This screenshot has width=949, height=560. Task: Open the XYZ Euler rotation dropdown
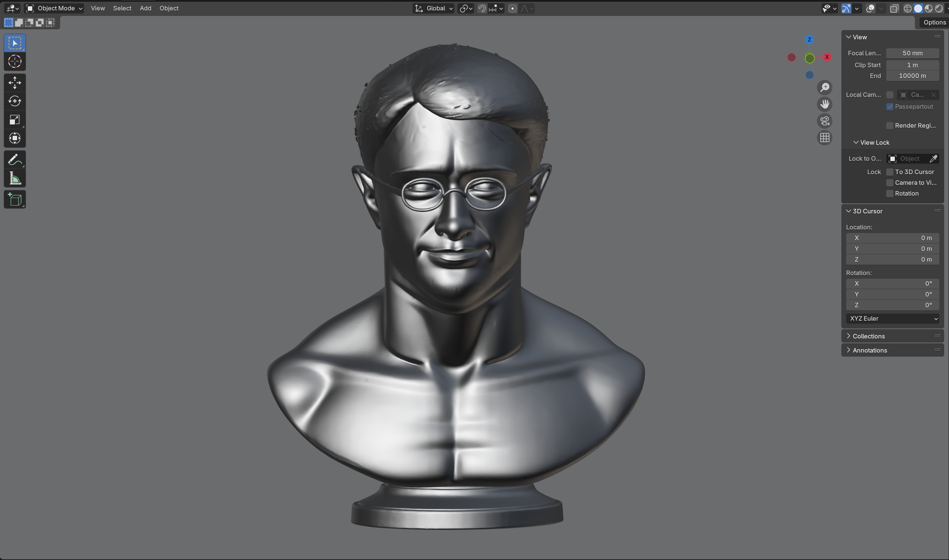point(892,318)
